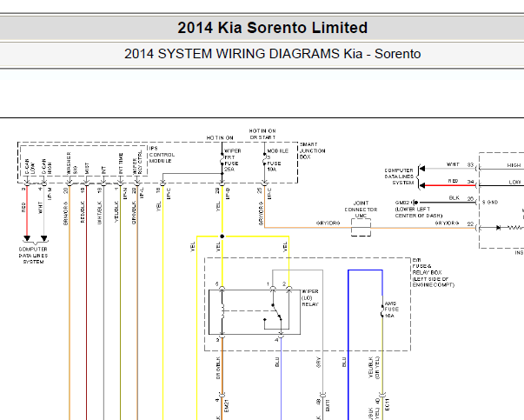The height and width of the screenshot is (420, 524).
Task: Click the "2014 SYSTEM WIRING DIAGRAMS Kia - Sorento" subtitle
Action: pyautogui.click(x=272, y=54)
